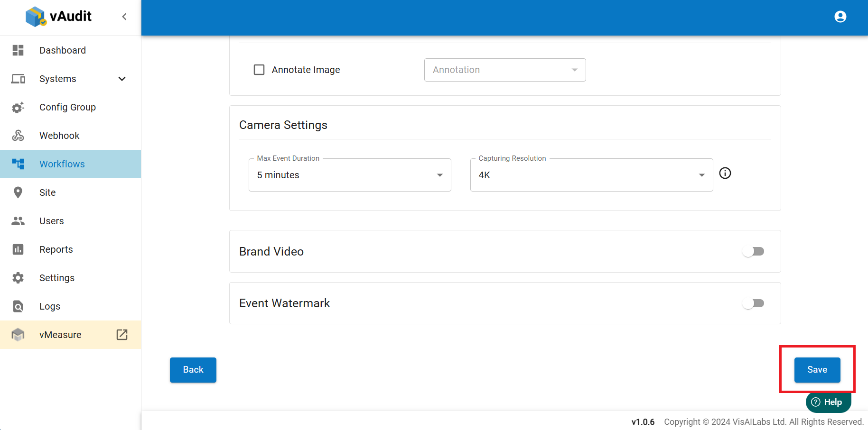This screenshot has height=430, width=868.
Task: Click the question mark icon in Help
Action: click(x=816, y=402)
